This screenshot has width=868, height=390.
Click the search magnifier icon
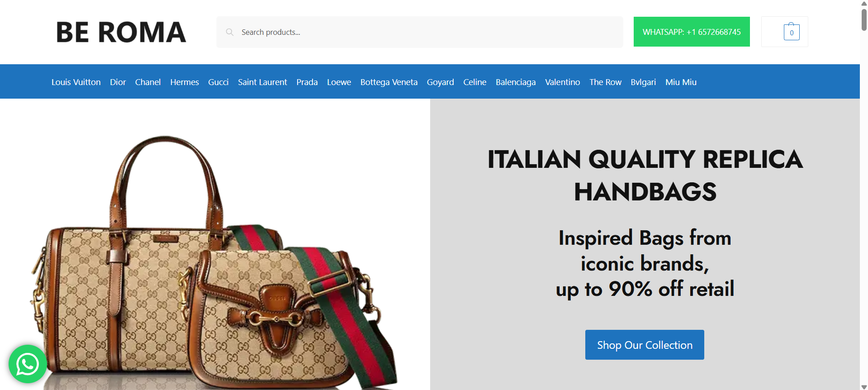230,32
